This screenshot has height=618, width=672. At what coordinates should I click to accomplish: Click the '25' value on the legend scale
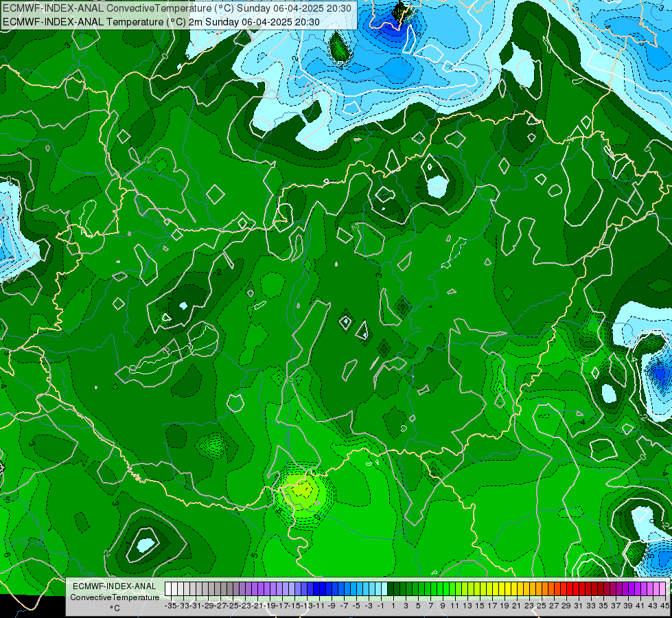542,606
